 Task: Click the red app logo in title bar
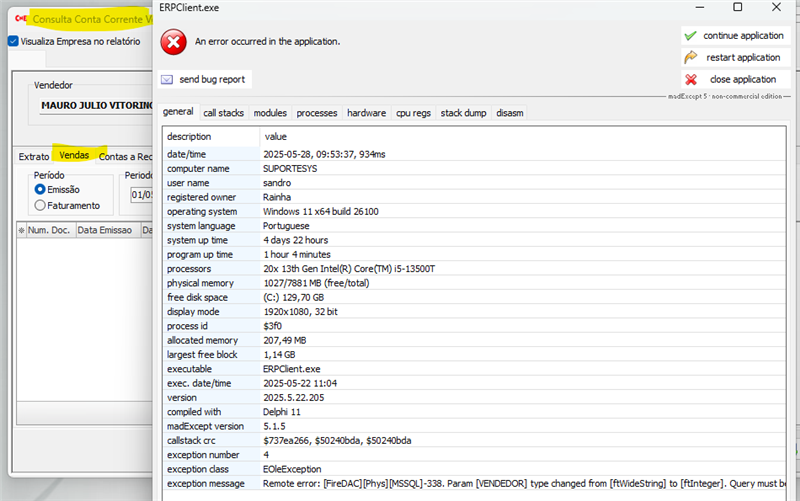click(x=18, y=19)
